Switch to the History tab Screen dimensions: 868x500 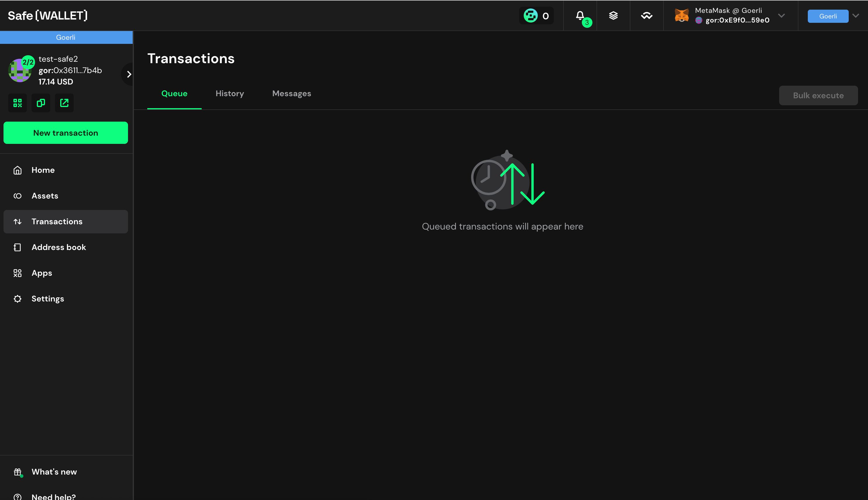pos(230,93)
